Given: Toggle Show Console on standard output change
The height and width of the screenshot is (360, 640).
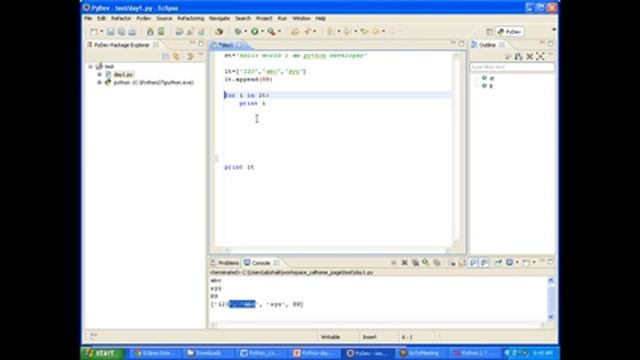Looking at the screenshot, I should tap(473, 263).
